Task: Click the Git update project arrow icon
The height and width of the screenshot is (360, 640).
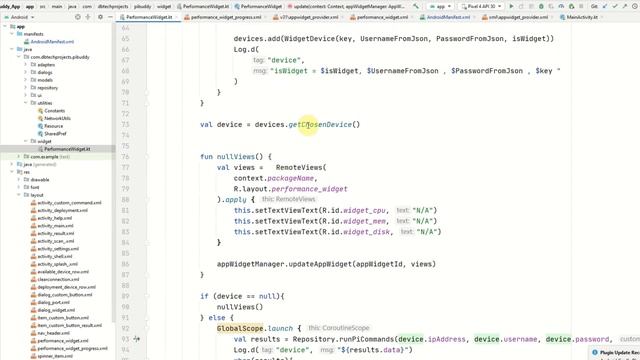Action: (605, 7)
